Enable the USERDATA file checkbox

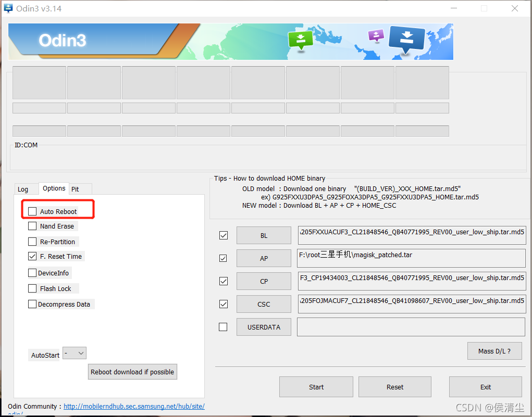point(223,327)
